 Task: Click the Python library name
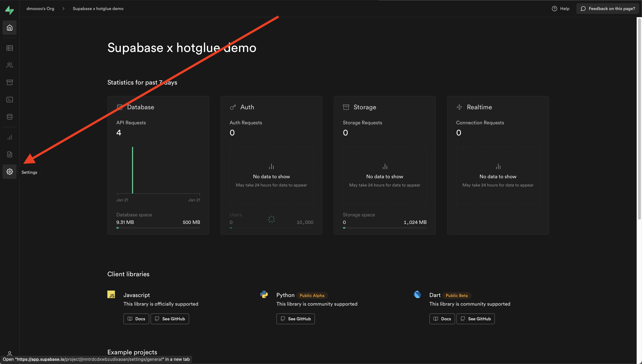point(285,295)
